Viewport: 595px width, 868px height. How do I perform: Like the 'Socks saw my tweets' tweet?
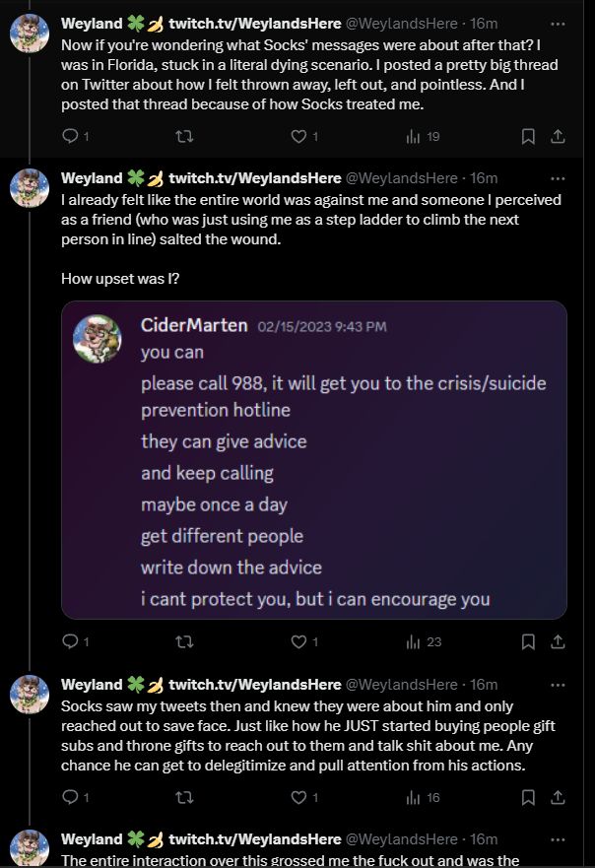point(297,796)
